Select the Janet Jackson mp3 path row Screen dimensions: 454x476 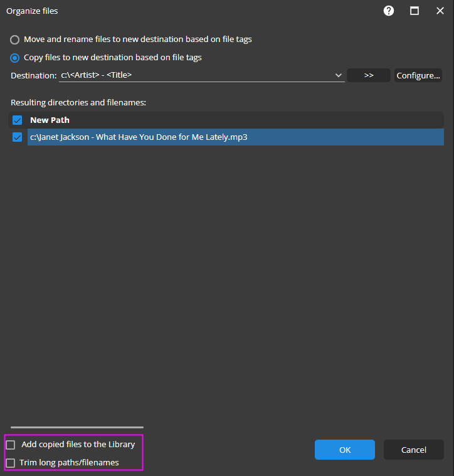(232, 137)
